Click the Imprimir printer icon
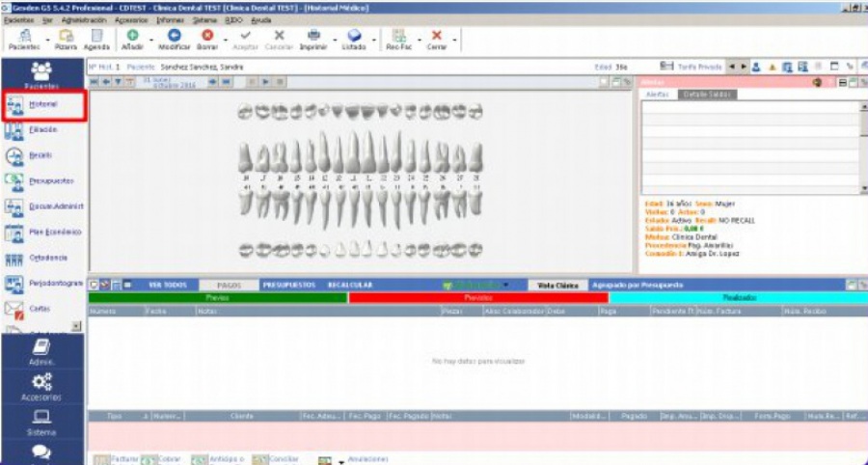Viewport: 868px width, 465px height. click(313, 40)
